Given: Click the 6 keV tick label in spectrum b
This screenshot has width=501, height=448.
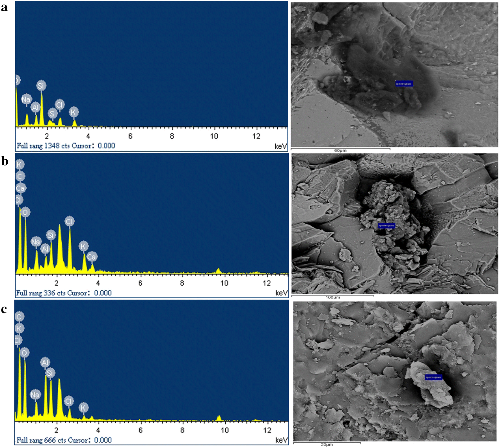Looking at the screenshot, I should pyautogui.click(x=140, y=283).
